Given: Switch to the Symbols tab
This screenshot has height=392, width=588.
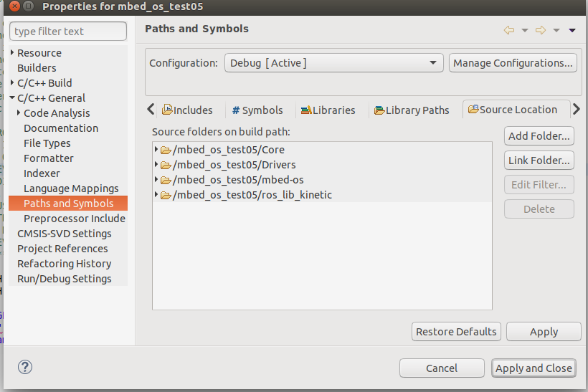Looking at the screenshot, I should point(257,110).
